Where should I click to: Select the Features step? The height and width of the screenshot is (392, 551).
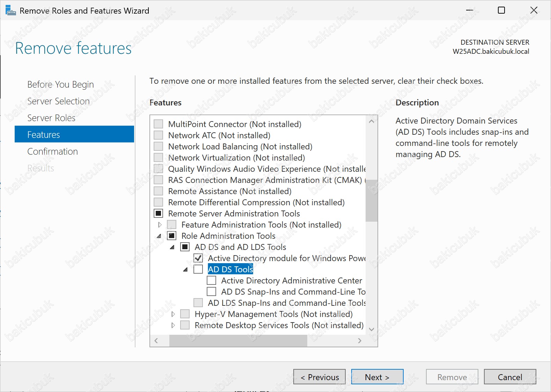pyautogui.click(x=74, y=134)
